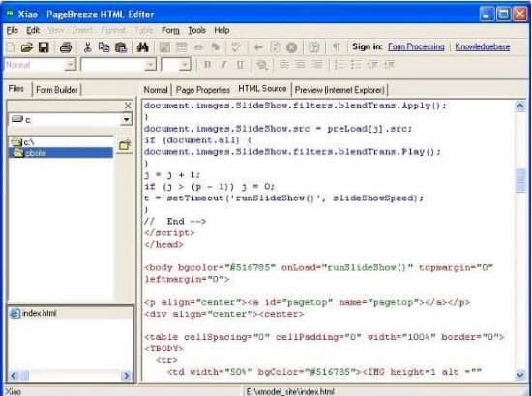
Task: Click the bulleted list icon
Action: click(x=356, y=65)
